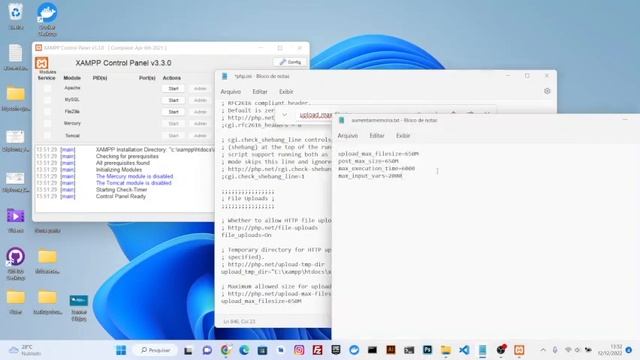640x360 pixels.
Task: Open Arquivo menu in aumentarmemoria.txt Notepad
Action: 348,136
